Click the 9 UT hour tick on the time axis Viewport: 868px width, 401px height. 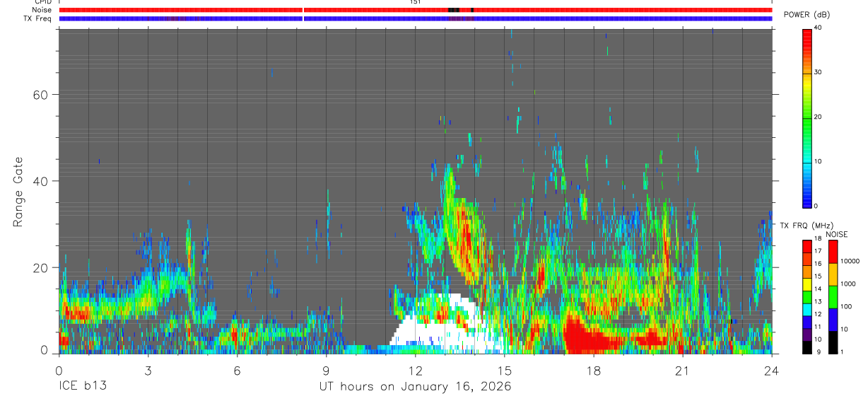(x=326, y=370)
